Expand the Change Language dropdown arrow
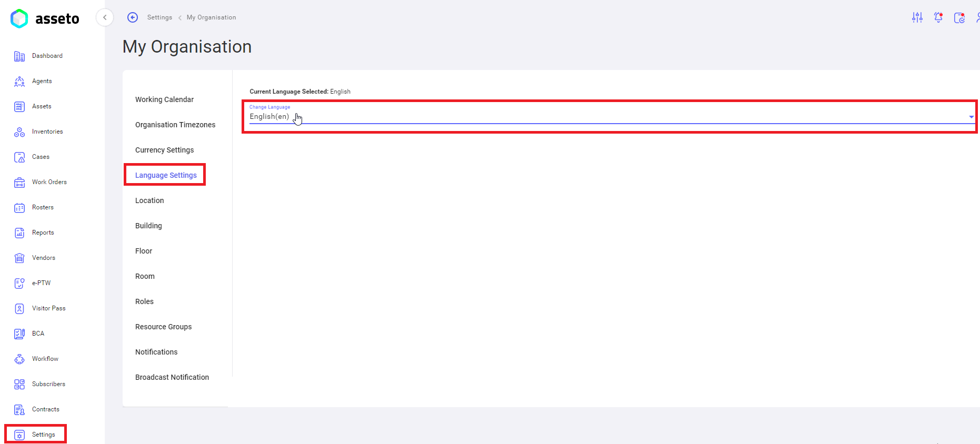Screen dimensions: 980x444 tap(971, 117)
